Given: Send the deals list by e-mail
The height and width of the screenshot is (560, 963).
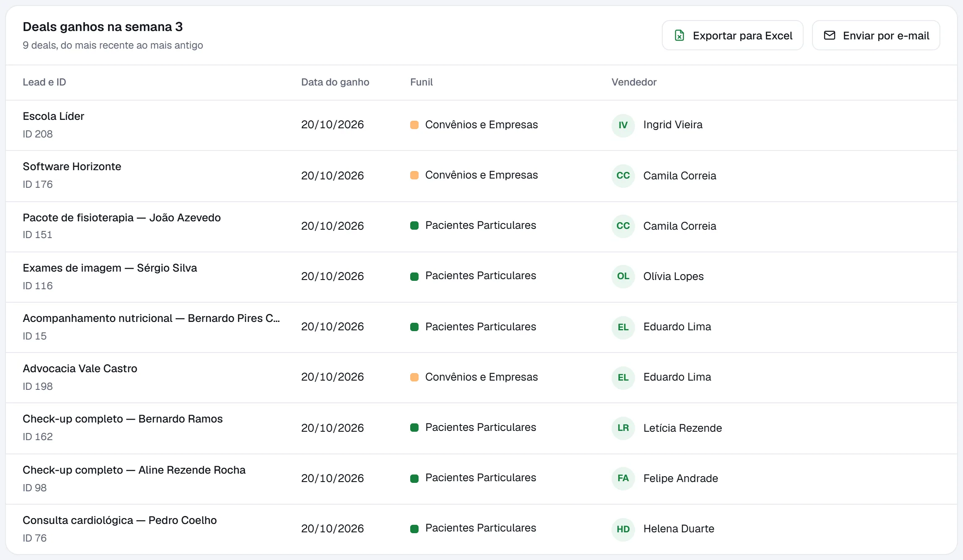Looking at the screenshot, I should pos(876,36).
